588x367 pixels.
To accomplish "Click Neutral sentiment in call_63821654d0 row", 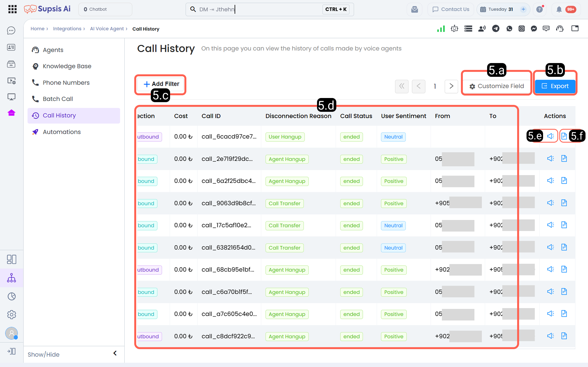I will (393, 248).
